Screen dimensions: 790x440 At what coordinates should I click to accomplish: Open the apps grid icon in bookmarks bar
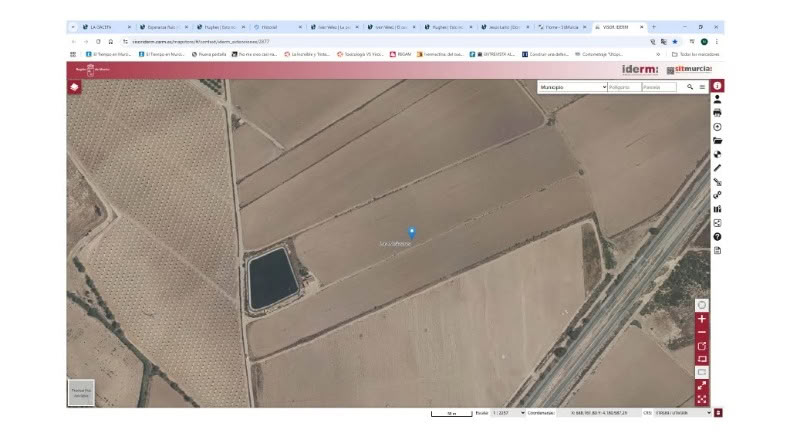point(73,54)
